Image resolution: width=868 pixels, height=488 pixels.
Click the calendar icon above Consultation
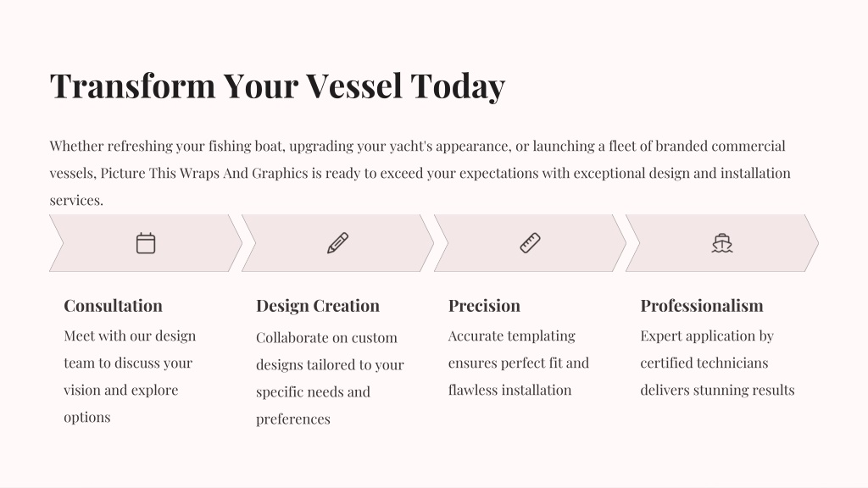(146, 243)
